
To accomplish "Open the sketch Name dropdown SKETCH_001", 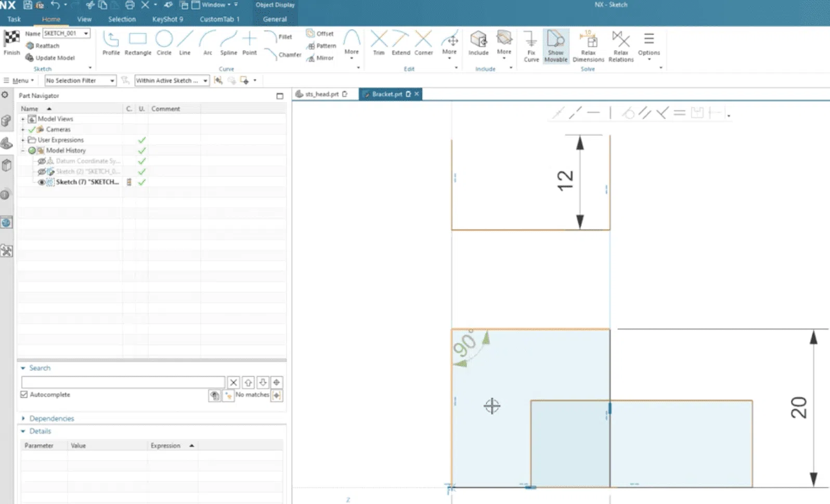I will pyautogui.click(x=86, y=33).
